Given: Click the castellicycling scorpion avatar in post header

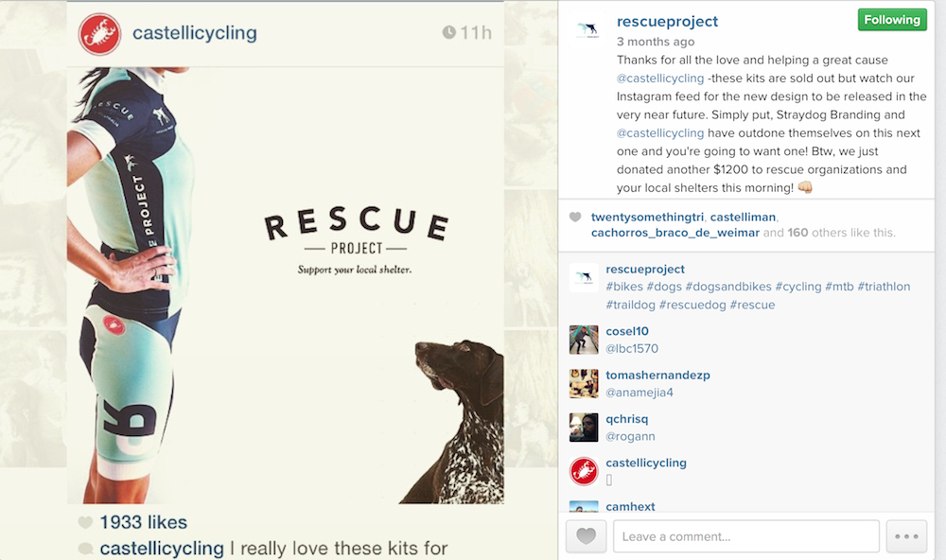Looking at the screenshot, I should pos(99,33).
